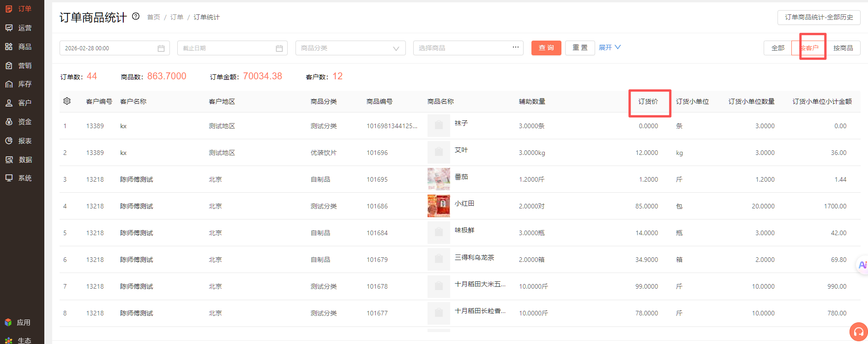868x344 pixels.
Task: Click product name 三得利乌龙茶
Action: click(x=474, y=257)
